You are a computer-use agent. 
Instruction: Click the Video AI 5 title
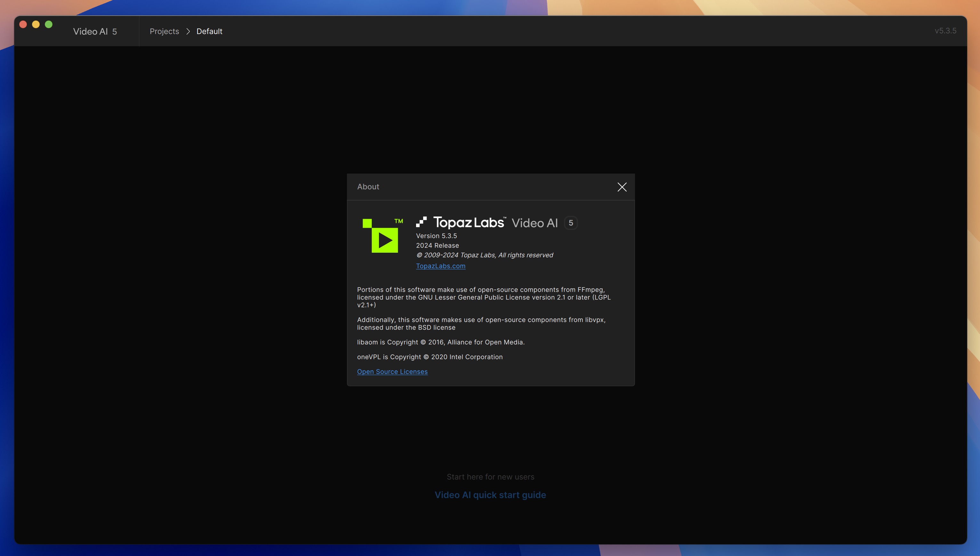pos(95,31)
